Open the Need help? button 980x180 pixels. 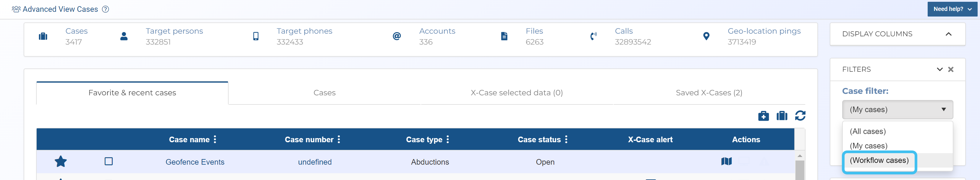[x=952, y=9]
